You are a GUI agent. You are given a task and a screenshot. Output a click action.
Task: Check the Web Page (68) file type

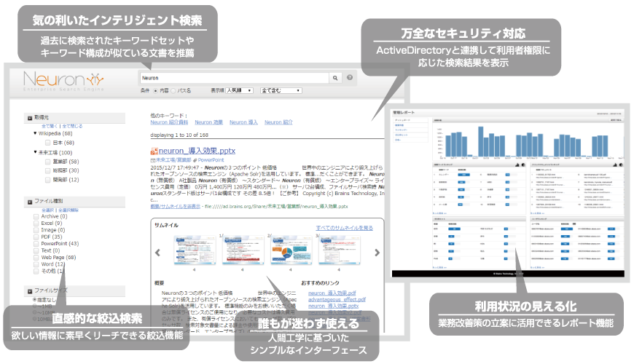(36, 258)
